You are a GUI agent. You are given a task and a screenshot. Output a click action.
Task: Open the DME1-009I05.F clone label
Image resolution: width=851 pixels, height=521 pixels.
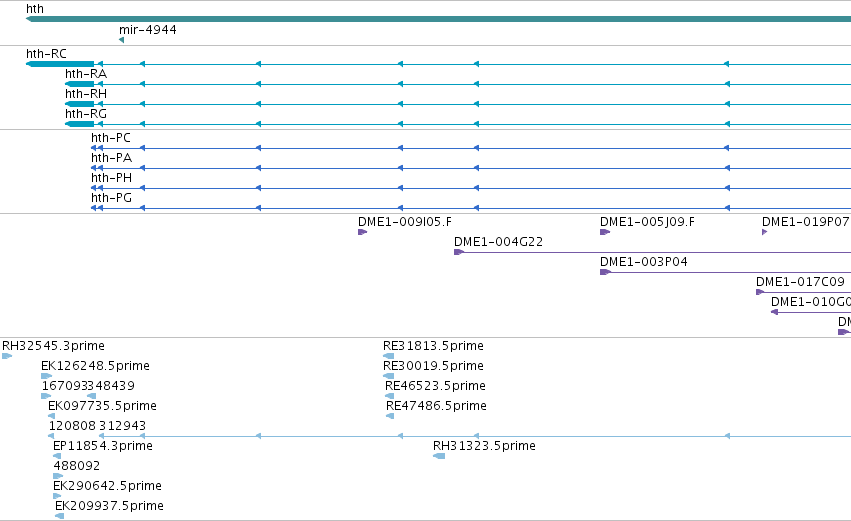[x=405, y=222]
